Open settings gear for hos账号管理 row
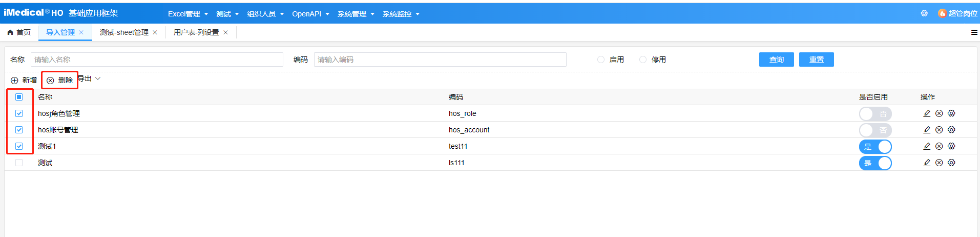This screenshot has width=980, height=237. [x=951, y=130]
